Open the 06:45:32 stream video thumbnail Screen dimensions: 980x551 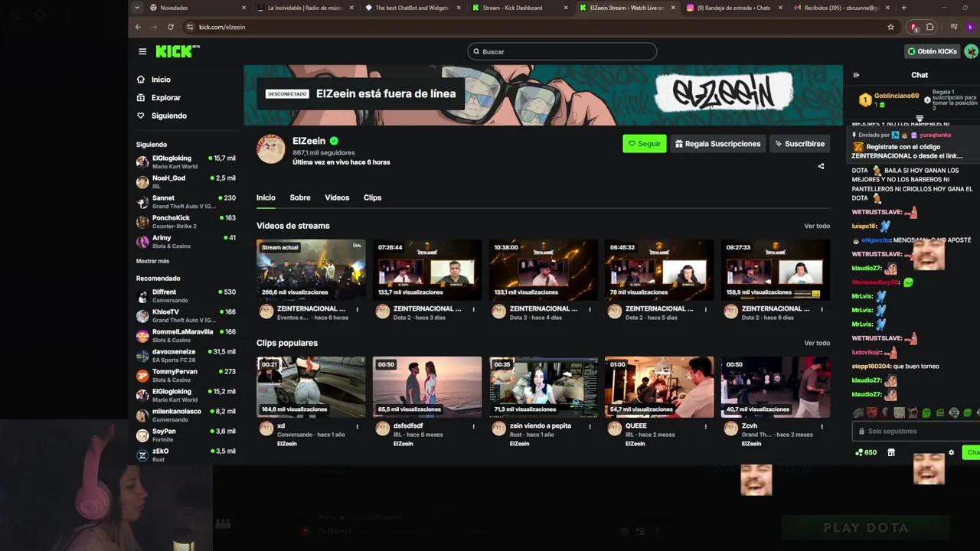(659, 270)
